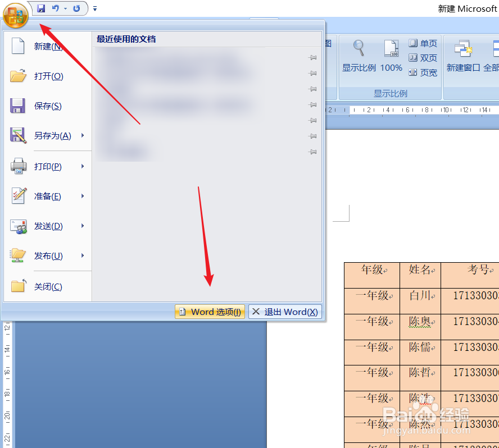Viewport: 499px width, 448px height.
Task: Pin the first recent document
Action: click(x=312, y=57)
